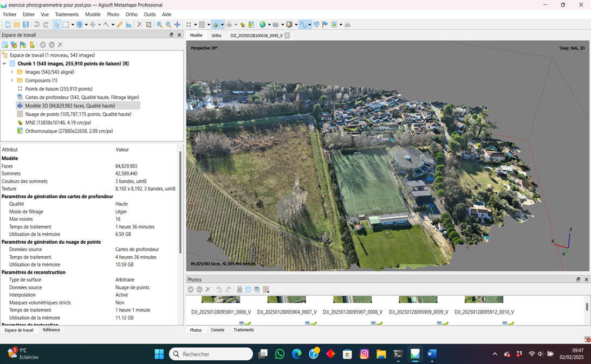Toggle the textured model view button

pos(216,24)
